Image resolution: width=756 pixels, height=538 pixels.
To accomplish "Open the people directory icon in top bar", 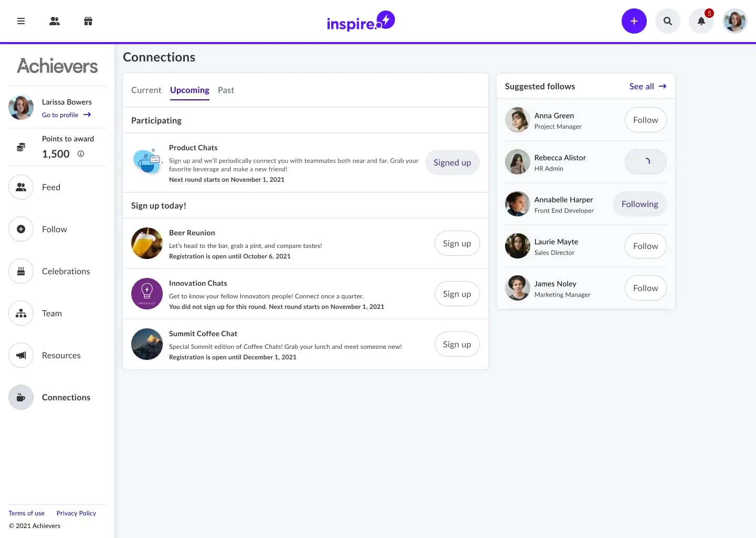I will 55,21.
